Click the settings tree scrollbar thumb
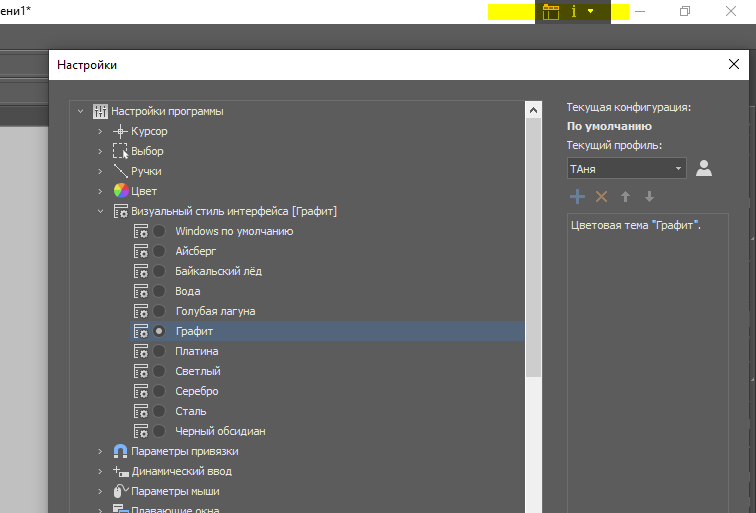Image resolution: width=756 pixels, height=513 pixels. (533, 248)
